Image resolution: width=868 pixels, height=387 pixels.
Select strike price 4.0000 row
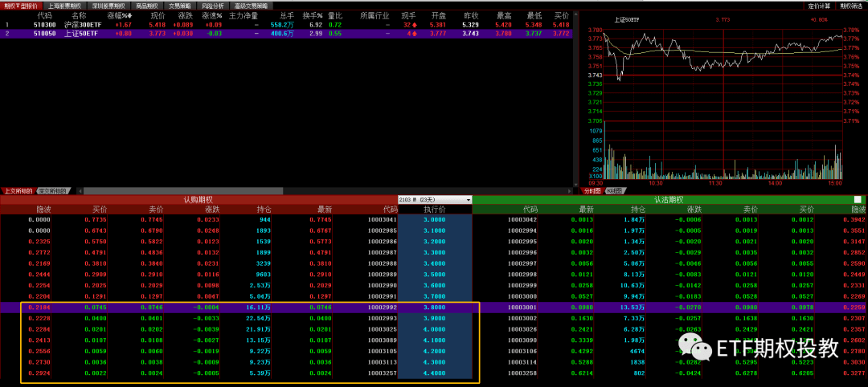[x=434, y=329]
